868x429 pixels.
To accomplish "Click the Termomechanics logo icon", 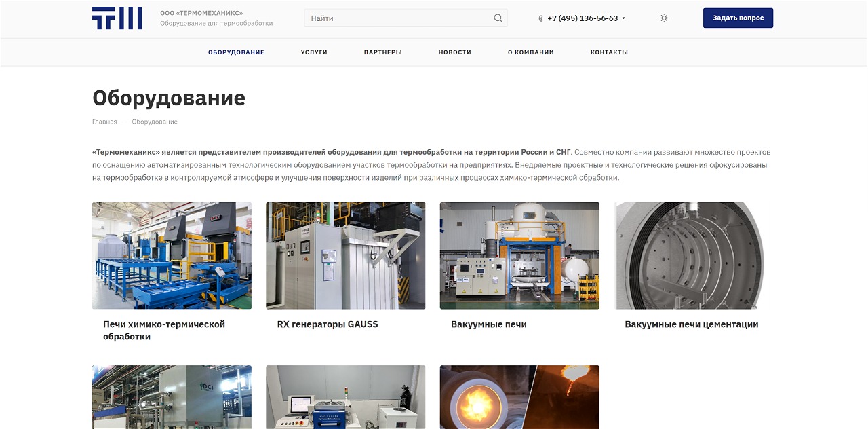I will 117,18.
